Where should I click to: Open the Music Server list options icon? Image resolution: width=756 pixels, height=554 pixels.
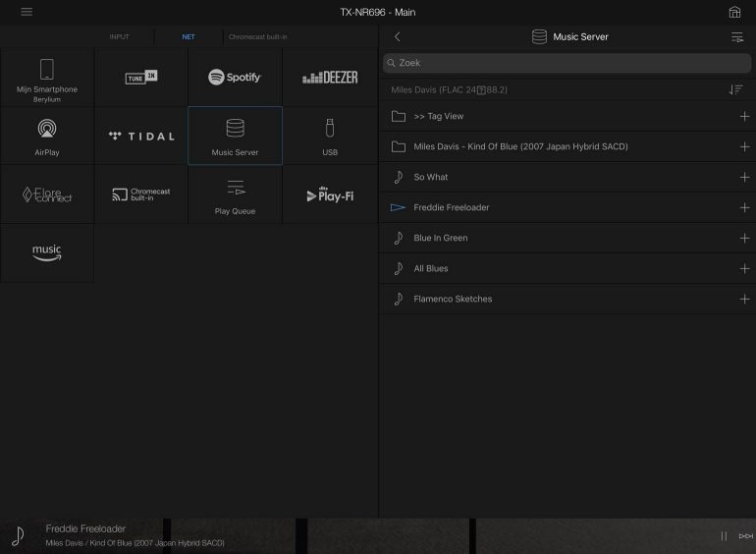(736, 37)
